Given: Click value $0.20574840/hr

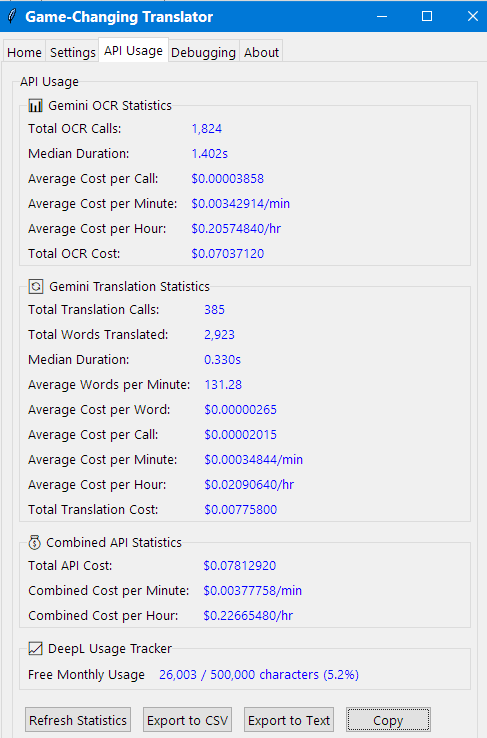Looking at the screenshot, I should (x=236, y=228).
